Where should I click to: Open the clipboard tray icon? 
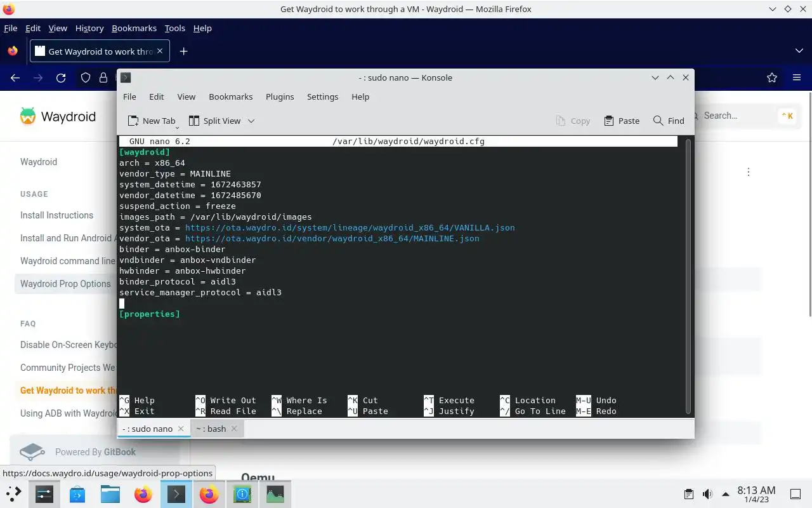click(x=689, y=494)
